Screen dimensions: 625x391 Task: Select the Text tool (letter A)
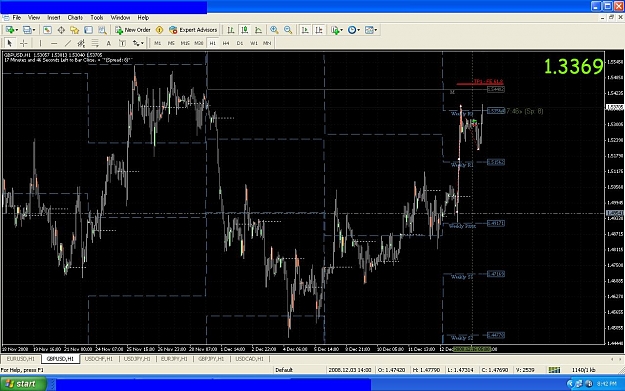coord(108,43)
